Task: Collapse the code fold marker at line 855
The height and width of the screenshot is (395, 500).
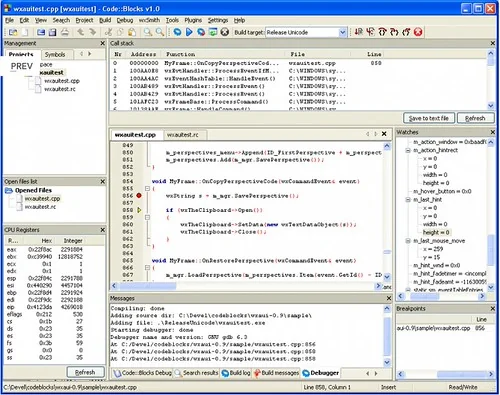Action: [147, 189]
